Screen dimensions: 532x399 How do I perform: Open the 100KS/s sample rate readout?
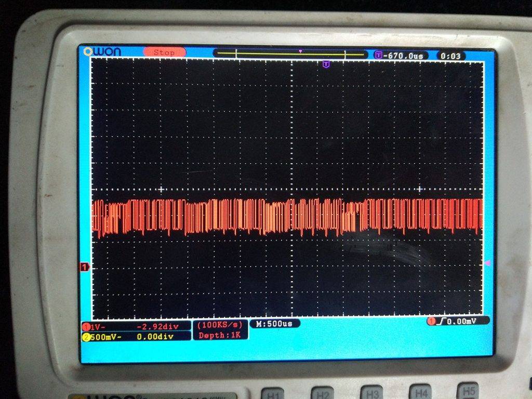(x=220, y=326)
